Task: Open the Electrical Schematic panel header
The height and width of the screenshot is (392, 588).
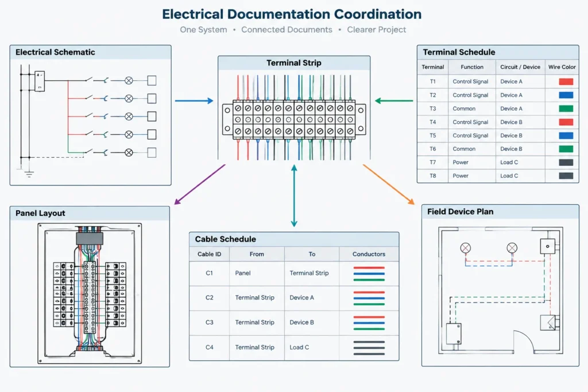Action: (90, 52)
